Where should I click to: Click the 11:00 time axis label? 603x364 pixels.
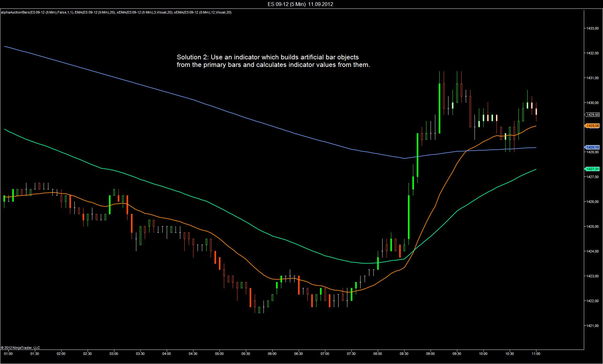pyautogui.click(x=536, y=354)
